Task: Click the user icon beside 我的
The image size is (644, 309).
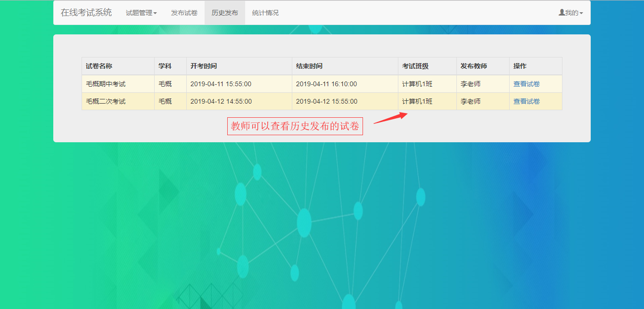Action: [561, 13]
